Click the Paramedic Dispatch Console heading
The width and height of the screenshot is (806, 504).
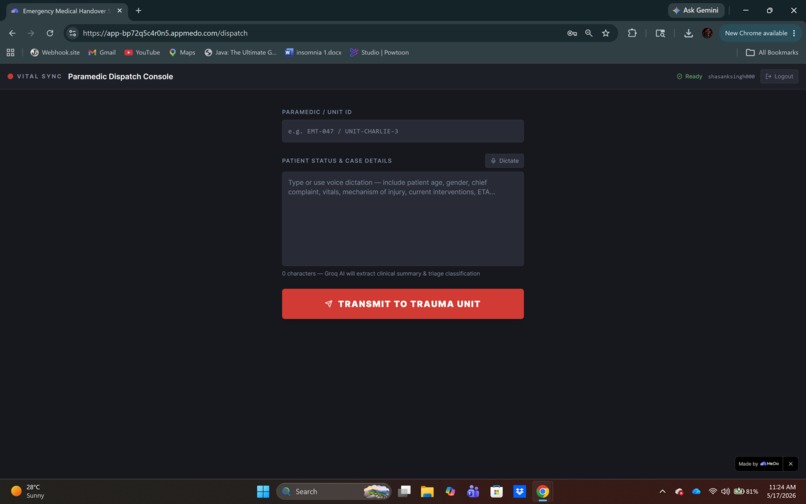pyautogui.click(x=120, y=76)
